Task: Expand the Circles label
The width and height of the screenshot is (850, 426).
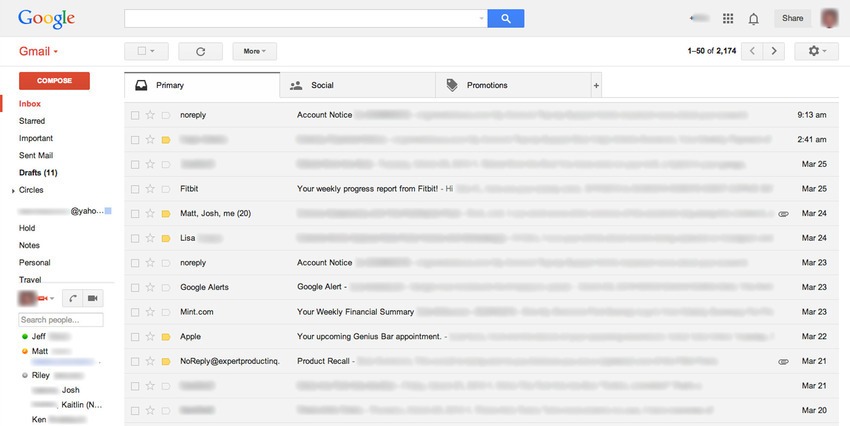Action: (x=13, y=190)
